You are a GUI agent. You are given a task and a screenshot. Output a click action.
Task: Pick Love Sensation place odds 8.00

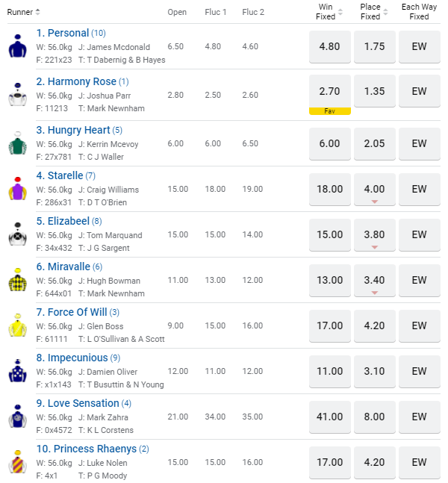(374, 417)
